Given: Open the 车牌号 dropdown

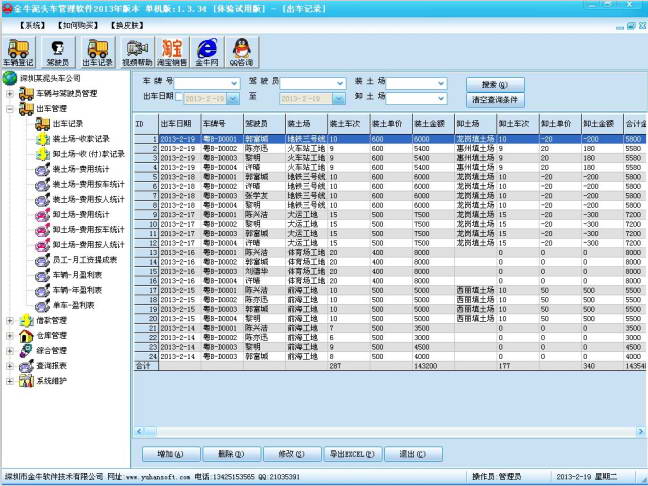Looking at the screenshot, I should tap(234, 83).
